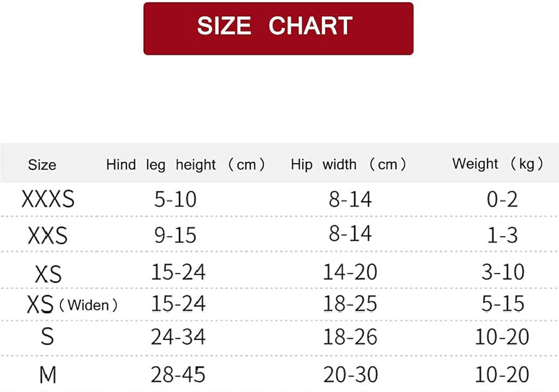Choose the XXXS size label
The image size is (559, 392).
pyautogui.click(x=48, y=199)
